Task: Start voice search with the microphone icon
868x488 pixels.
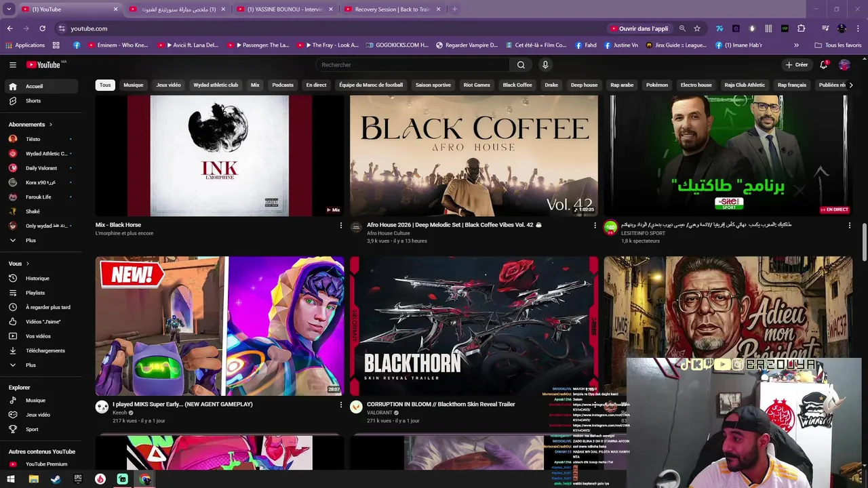Action: [545, 65]
